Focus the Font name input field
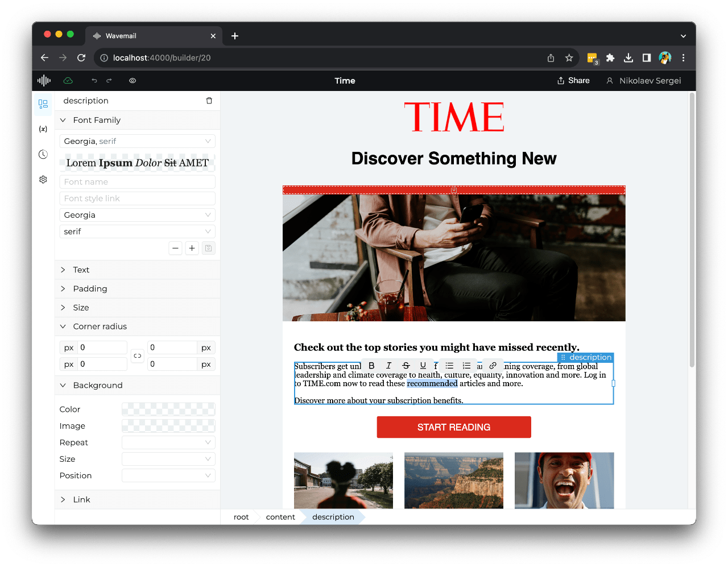The image size is (728, 567). pyautogui.click(x=138, y=182)
